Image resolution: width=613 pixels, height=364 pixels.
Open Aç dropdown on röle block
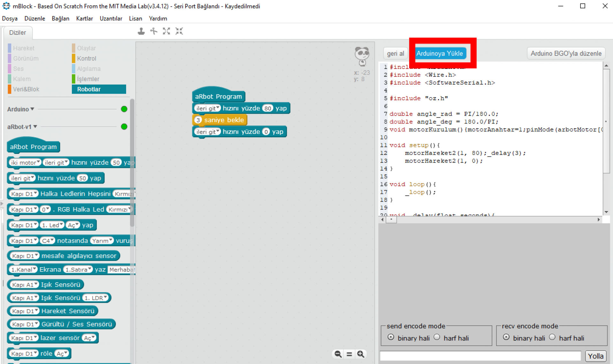62,353
